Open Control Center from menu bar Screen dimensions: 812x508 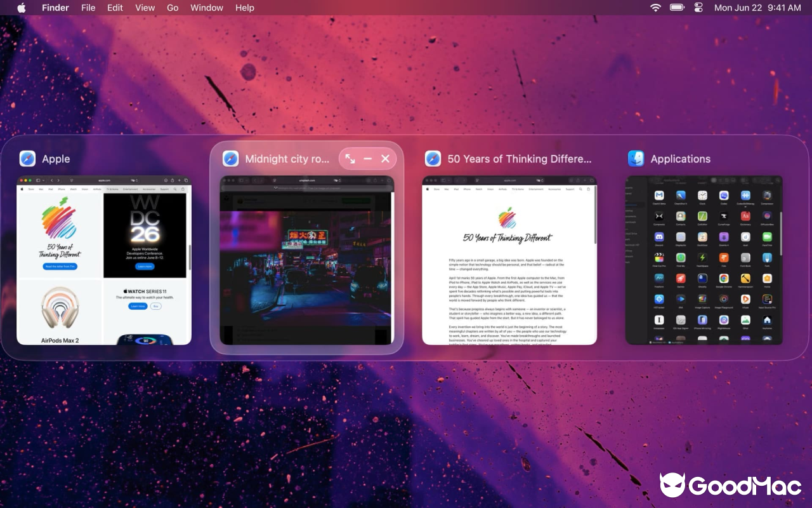click(698, 8)
